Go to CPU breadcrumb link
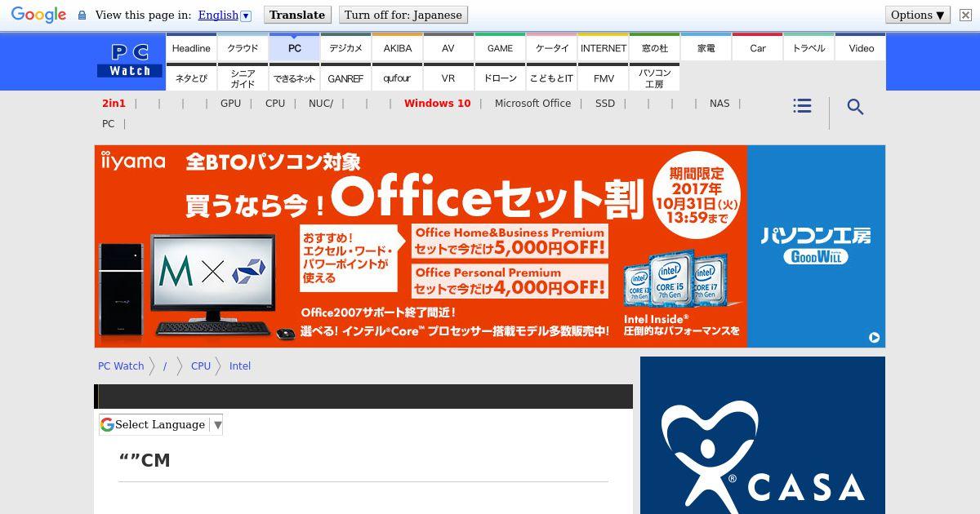Viewport: 980px width, 514px height. point(201,366)
